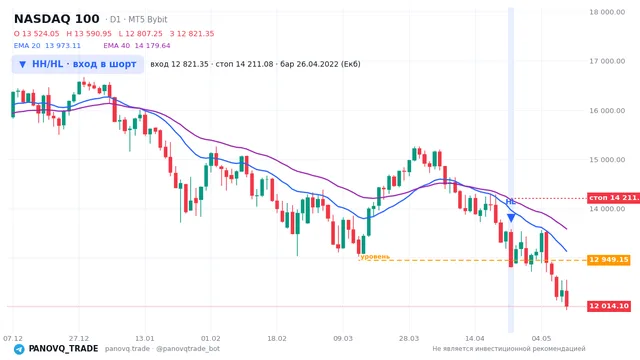Image resolution: width=640 pixels, height=360 pixels.
Task: Click the entry/stop details text line
Action: (255, 64)
